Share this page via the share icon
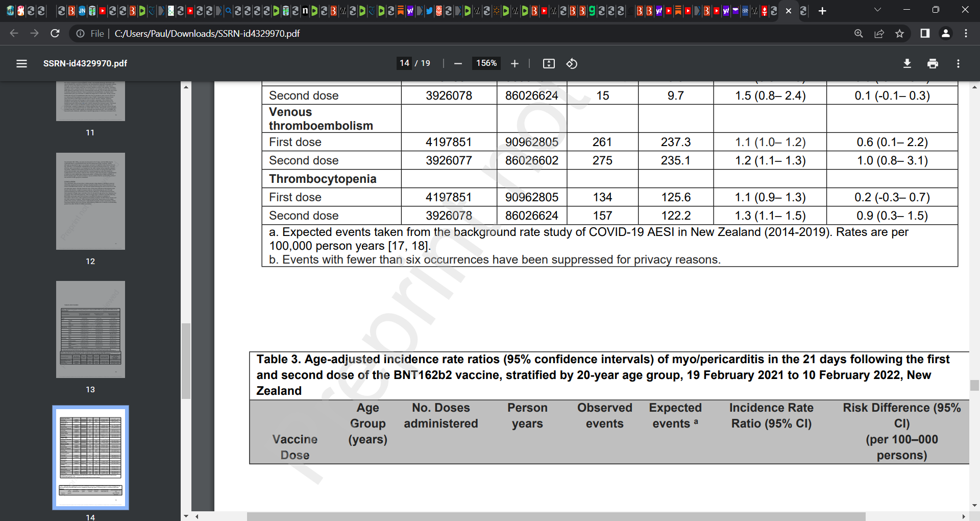This screenshot has height=521, width=980. [x=879, y=33]
